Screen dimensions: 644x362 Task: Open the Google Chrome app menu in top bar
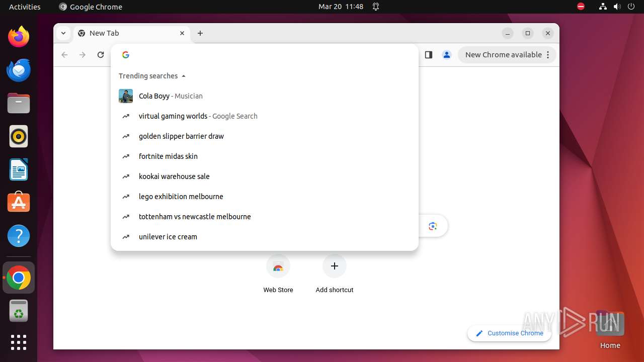click(x=91, y=7)
